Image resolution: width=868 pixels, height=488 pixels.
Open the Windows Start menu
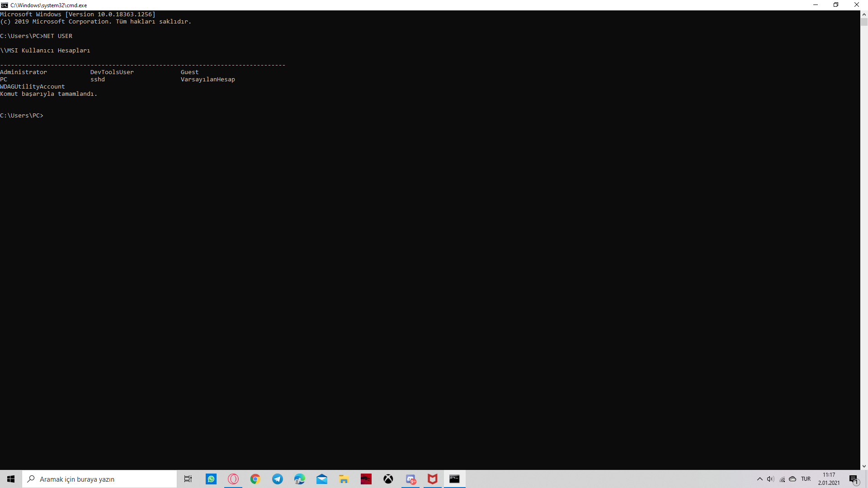pyautogui.click(x=11, y=479)
